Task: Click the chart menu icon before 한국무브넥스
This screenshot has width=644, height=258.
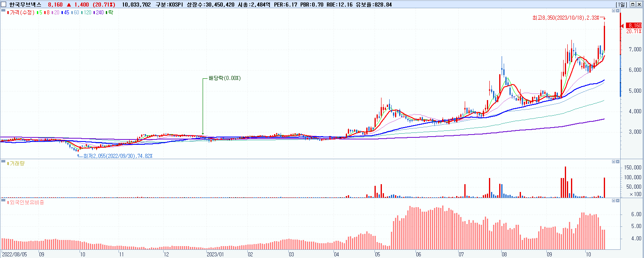Action: 4,5
